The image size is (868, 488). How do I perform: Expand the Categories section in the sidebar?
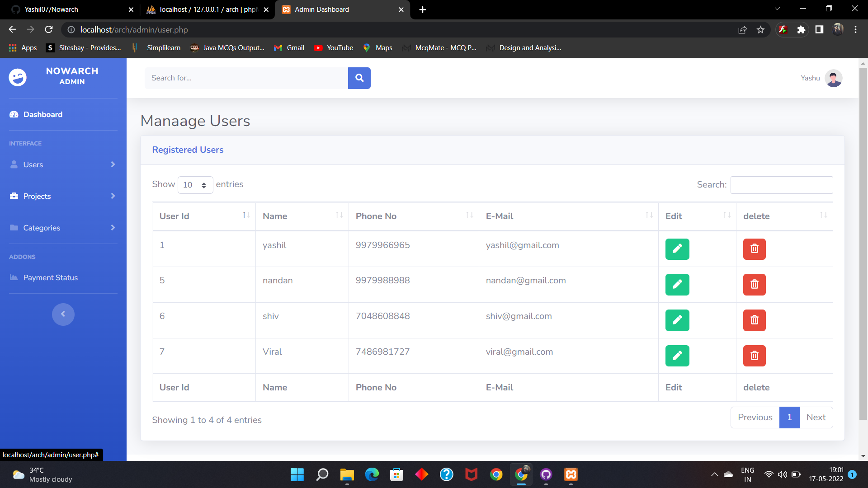point(63,228)
